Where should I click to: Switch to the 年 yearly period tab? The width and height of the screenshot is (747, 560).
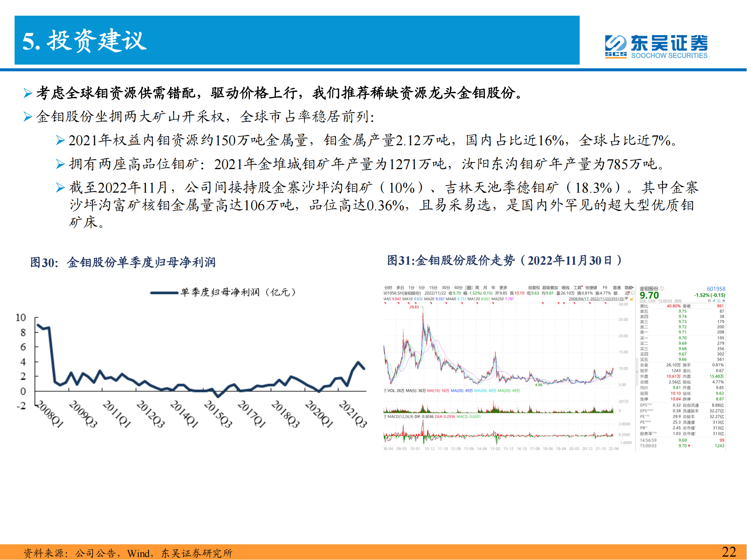point(493,288)
